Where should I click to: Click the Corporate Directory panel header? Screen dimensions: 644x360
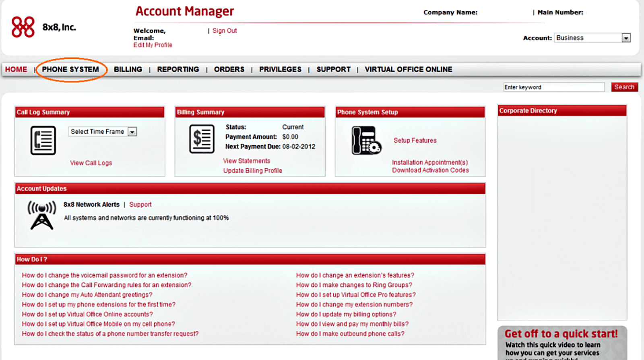click(562, 111)
